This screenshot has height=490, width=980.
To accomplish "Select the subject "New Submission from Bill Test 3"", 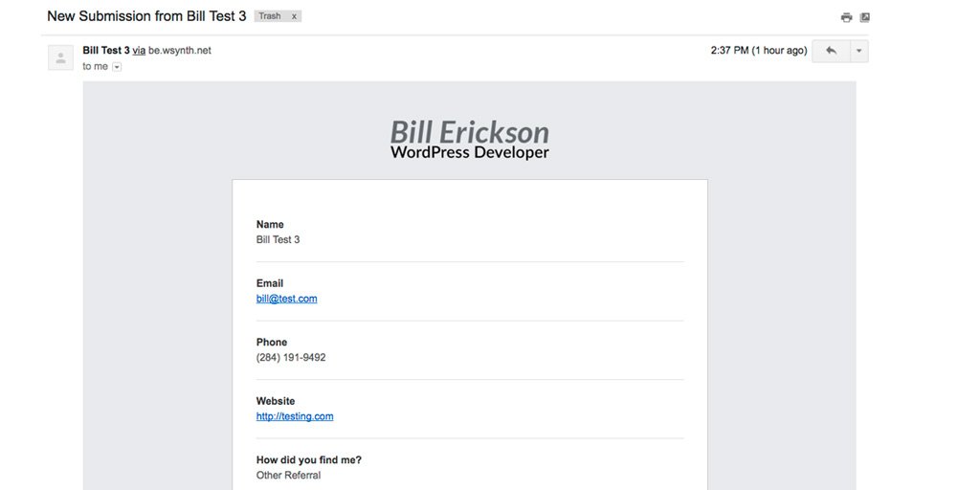I will click(146, 16).
